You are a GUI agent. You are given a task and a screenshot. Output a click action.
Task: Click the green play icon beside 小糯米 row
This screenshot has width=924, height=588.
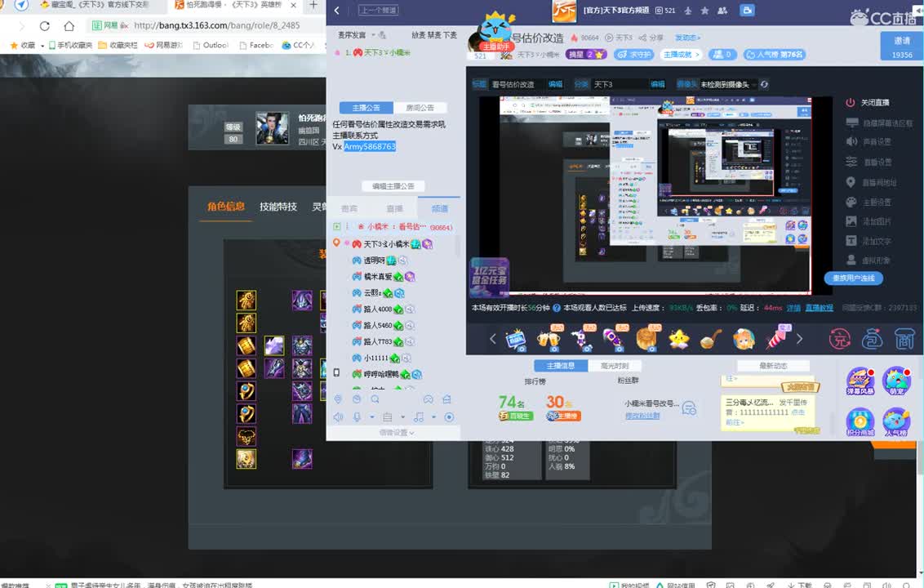point(337,226)
